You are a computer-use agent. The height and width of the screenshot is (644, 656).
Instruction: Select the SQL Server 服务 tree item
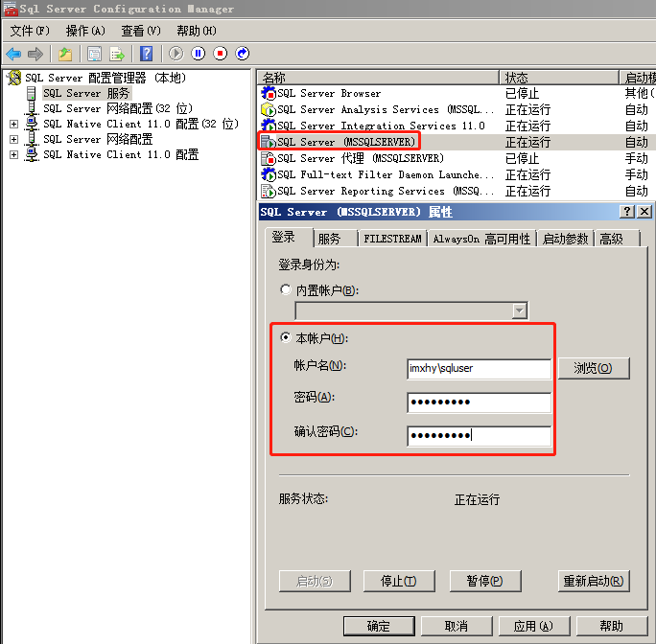86,93
